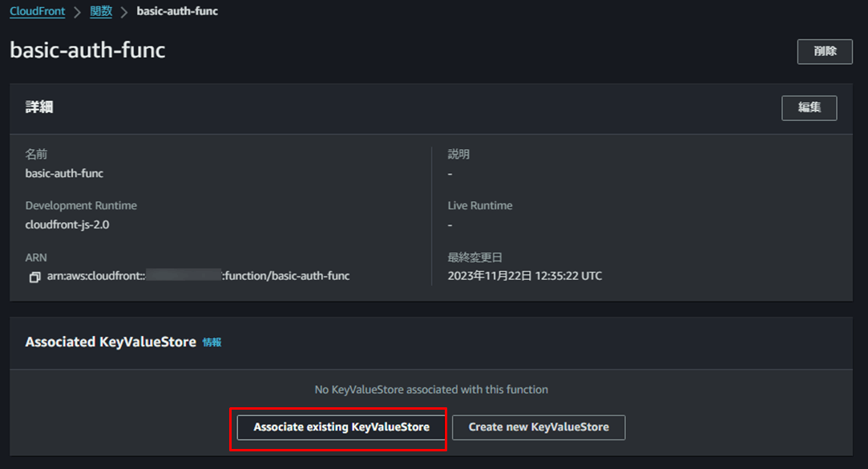Screen dimensions: 868x469
Task: Open the 情報 info link
Action: 212,342
